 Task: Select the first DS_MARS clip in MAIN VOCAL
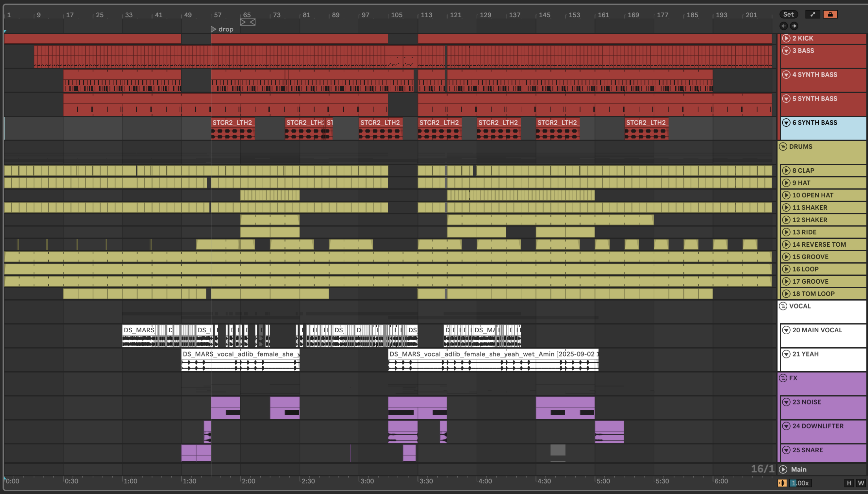[x=139, y=336]
